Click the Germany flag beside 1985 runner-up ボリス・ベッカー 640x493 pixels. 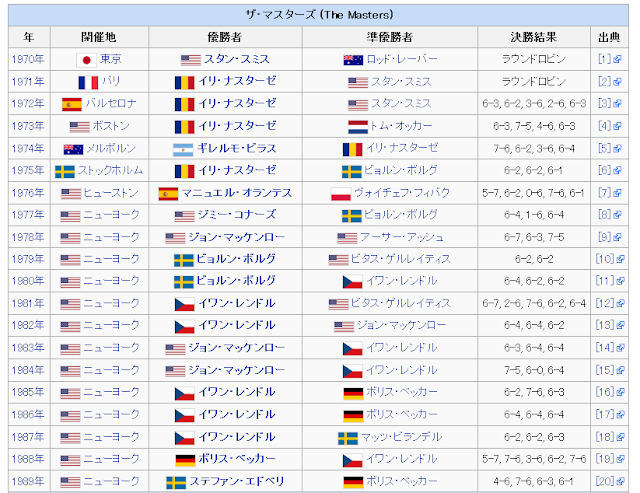(x=353, y=393)
